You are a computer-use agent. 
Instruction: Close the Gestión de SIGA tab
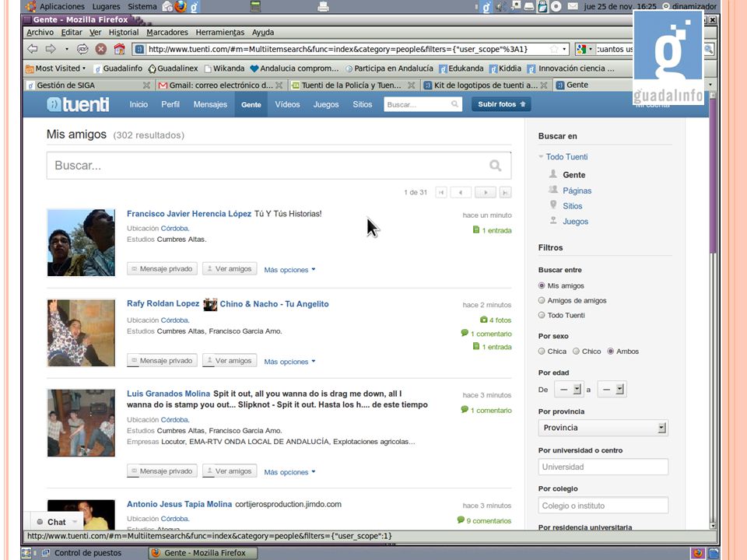pos(146,86)
